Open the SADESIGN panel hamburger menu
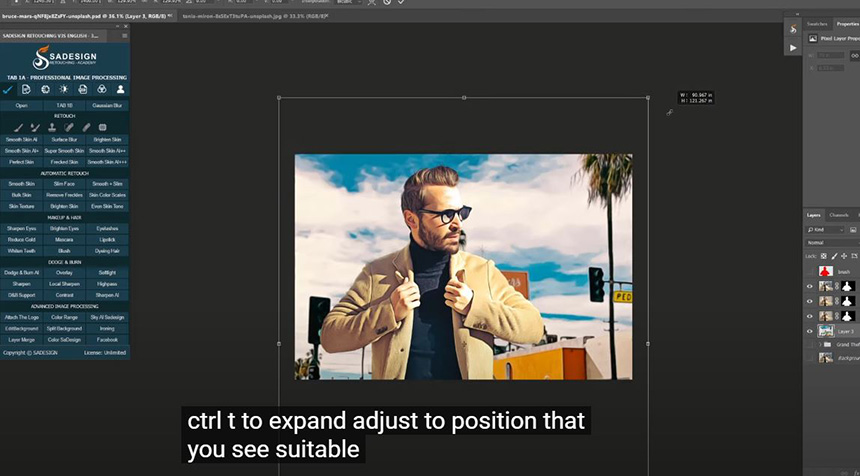Image resolution: width=860 pixels, height=476 pixels. point(125,36)
